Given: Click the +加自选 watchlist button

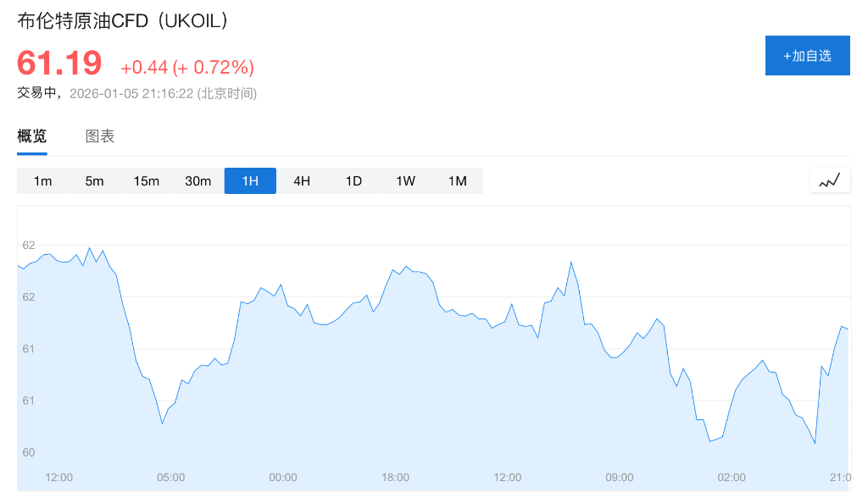Looking at the screenshot, I should click(x=807, y=56).
